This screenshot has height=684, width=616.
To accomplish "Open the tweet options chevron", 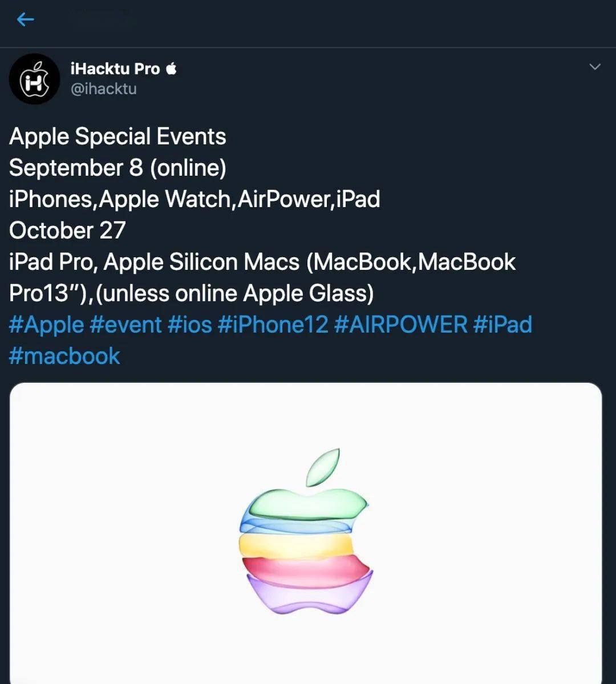I will click(x=595, y=66).
